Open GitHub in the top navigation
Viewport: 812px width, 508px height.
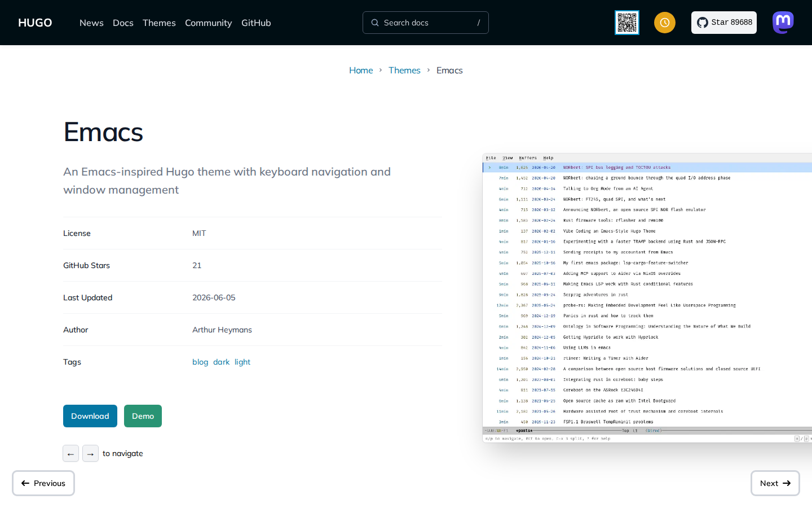256,23
